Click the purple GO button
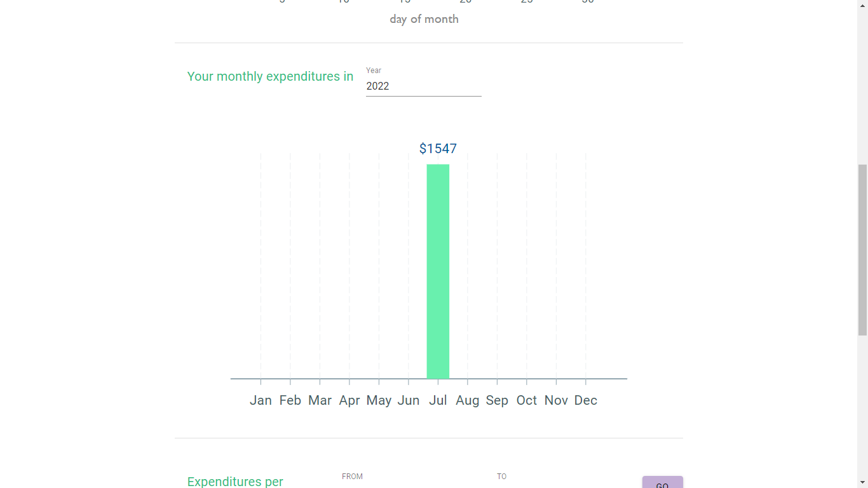The height and width of the screenshot is (488, 868). 662,482
